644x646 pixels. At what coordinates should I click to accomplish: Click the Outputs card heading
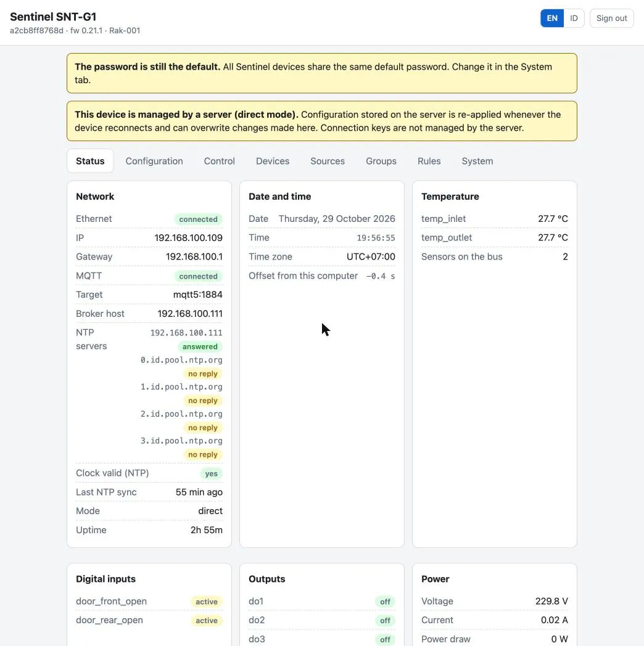(266, 579)
